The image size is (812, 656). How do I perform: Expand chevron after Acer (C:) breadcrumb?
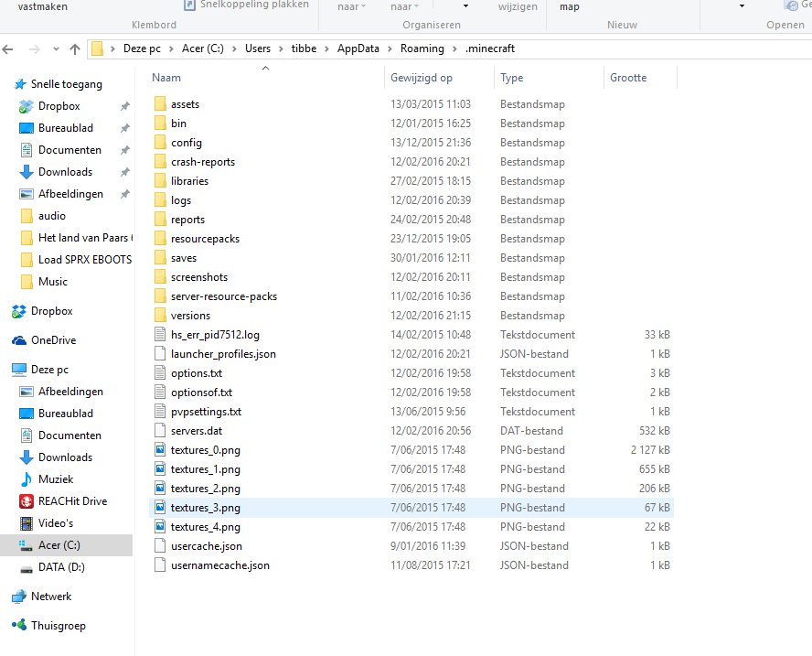point(234,48)
